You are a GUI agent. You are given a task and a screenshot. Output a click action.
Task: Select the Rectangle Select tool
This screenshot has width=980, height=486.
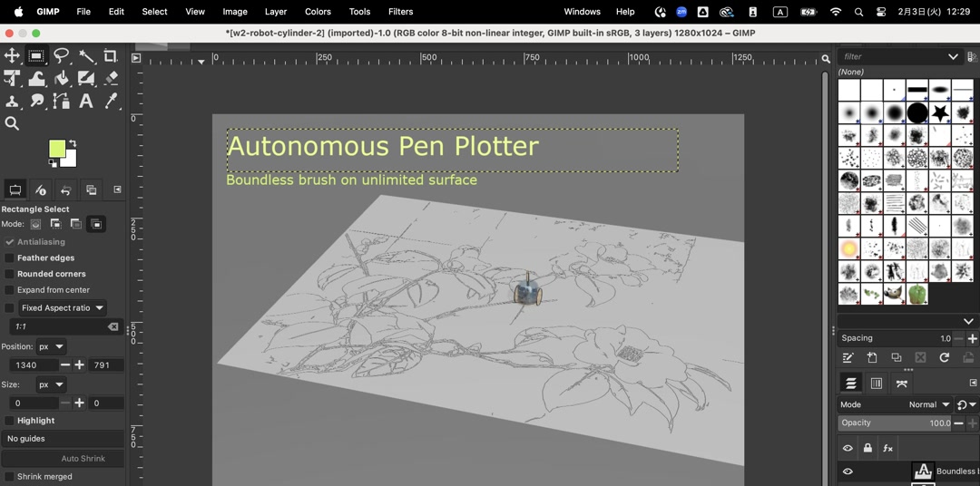click(36, 55)
